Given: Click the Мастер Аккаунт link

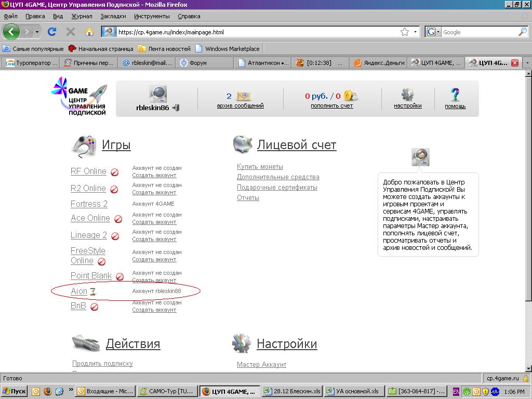Looking at the screenshot, I should coord(261,365).
